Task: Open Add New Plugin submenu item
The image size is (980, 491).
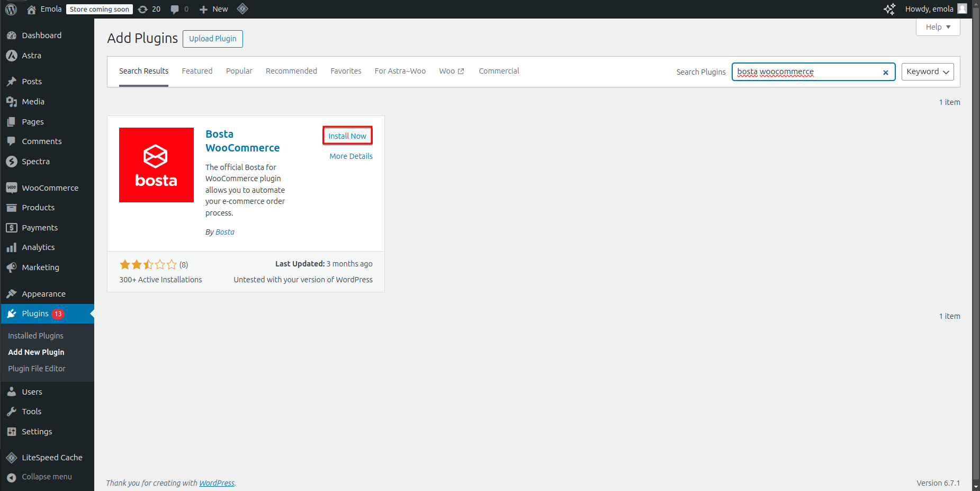Action: (x=36, y=352)
